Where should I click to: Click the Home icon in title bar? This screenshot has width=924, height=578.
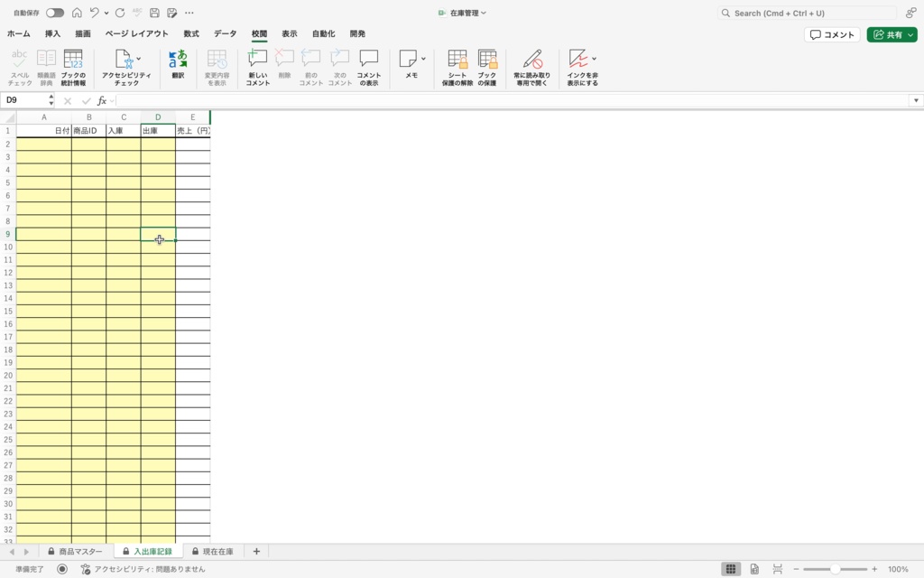(77, 13)
